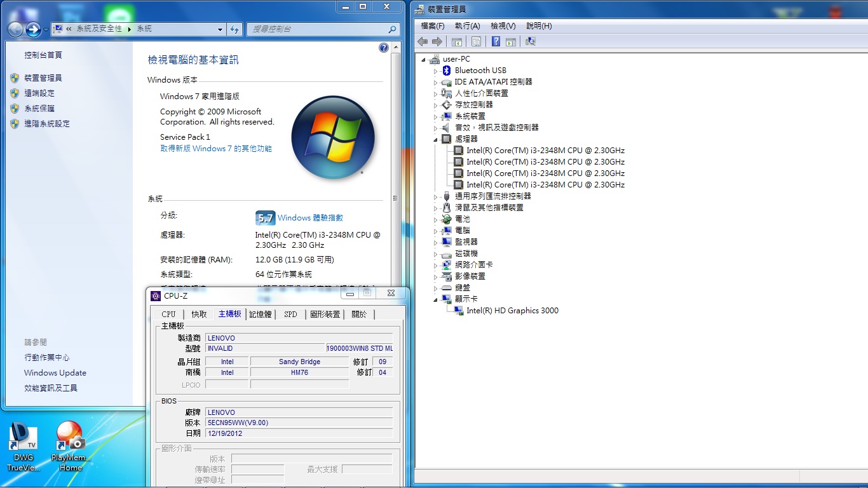The image size is (868, 488).
Task: Click the scan for hardware changes icon
Action: coord(531,41)
